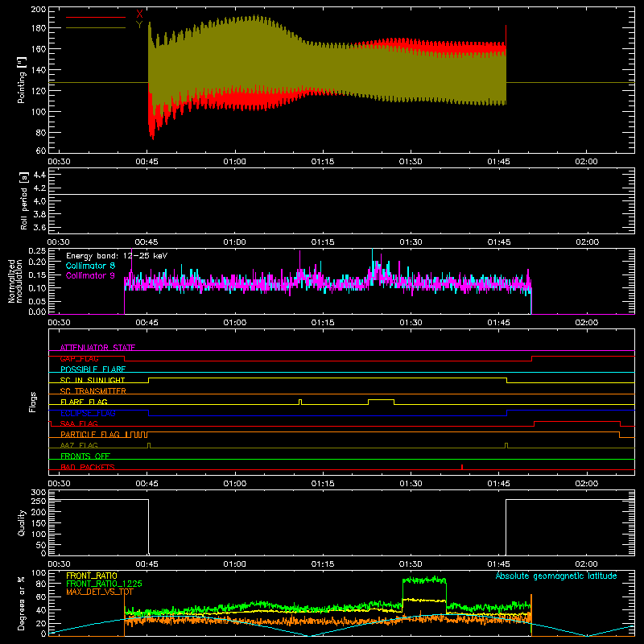Click the olive 'Y' legend letter

[x=139, y=25]
